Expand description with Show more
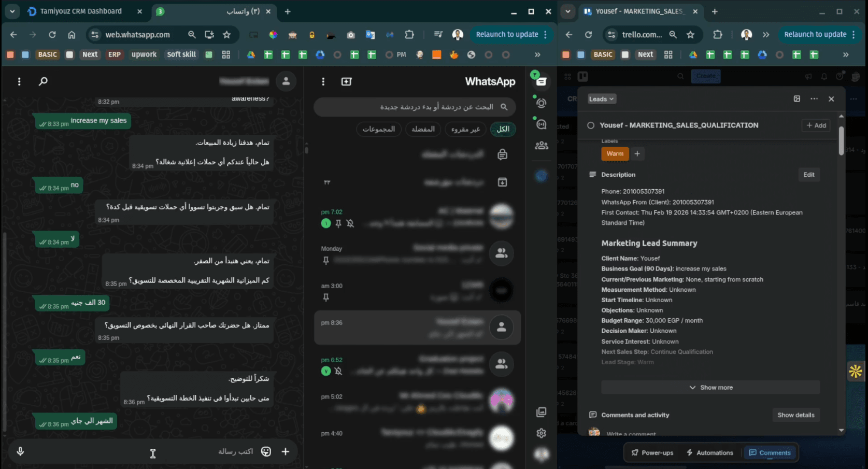Screen dimensions: 868x469 pos(710,388)
